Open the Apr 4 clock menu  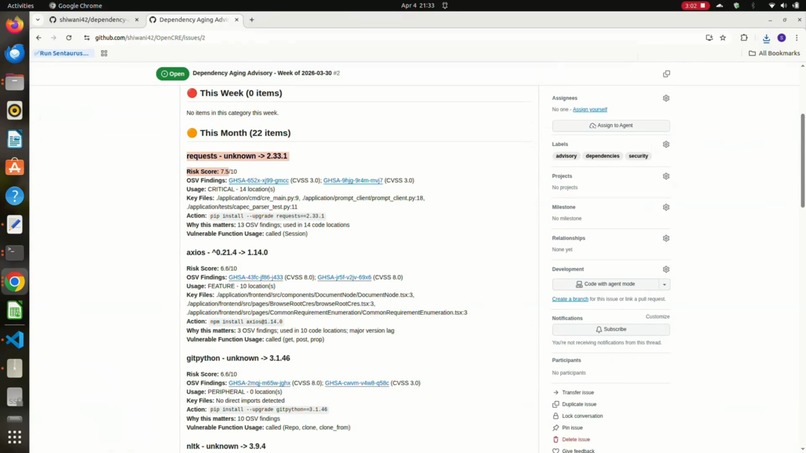(x=417, y=6)
